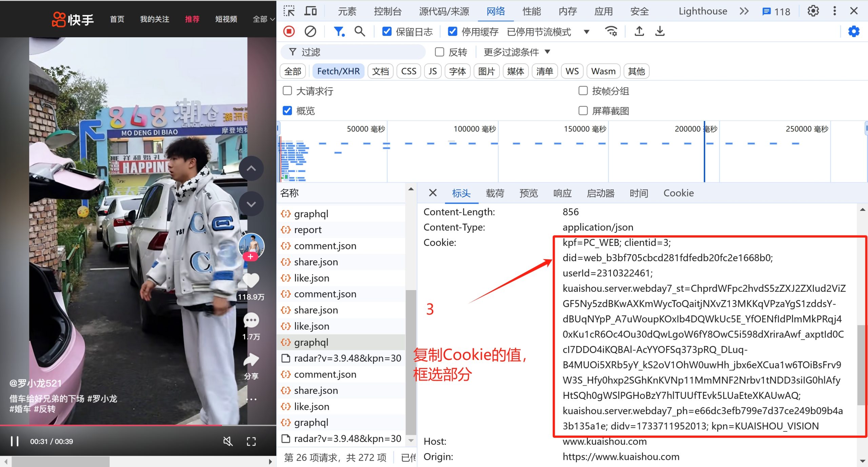Enable the invert filter checkbox

point(439,52)
